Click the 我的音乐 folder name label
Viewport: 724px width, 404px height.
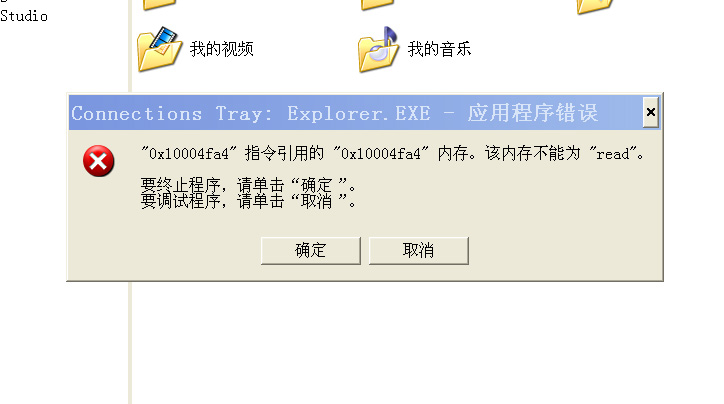439,49
